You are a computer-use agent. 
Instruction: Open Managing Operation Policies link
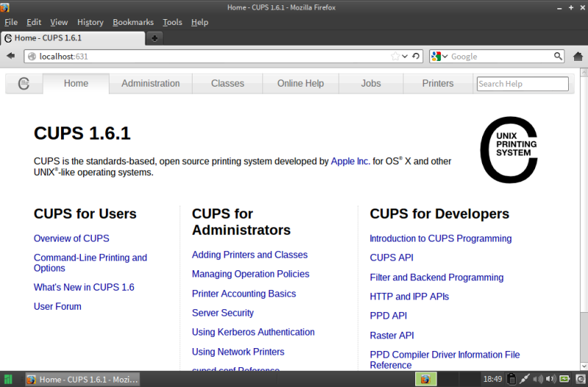point(251,274)
